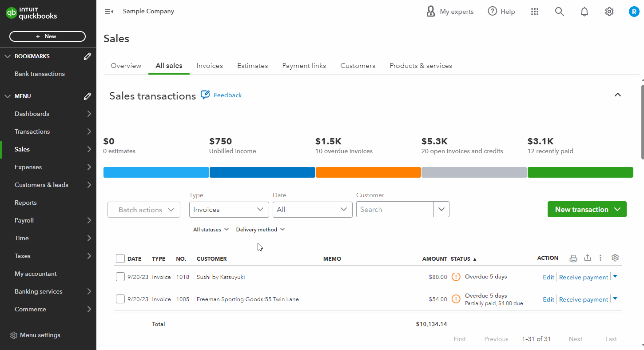
Task: Edit bookmarks with pencil icon
Action: point(87,56)
